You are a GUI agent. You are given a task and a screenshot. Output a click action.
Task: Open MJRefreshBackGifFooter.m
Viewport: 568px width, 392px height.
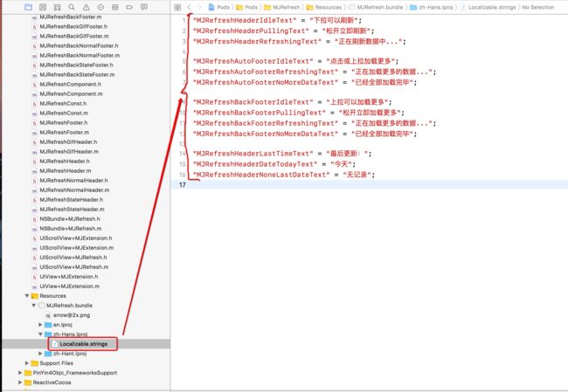click(x=74, y=36)
